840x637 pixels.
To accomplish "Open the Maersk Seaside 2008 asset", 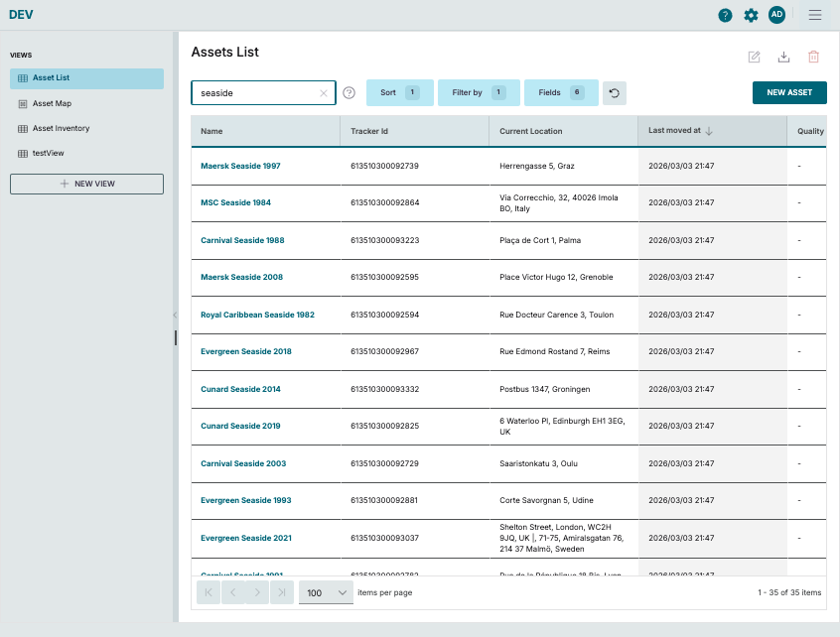I will 241,277.
